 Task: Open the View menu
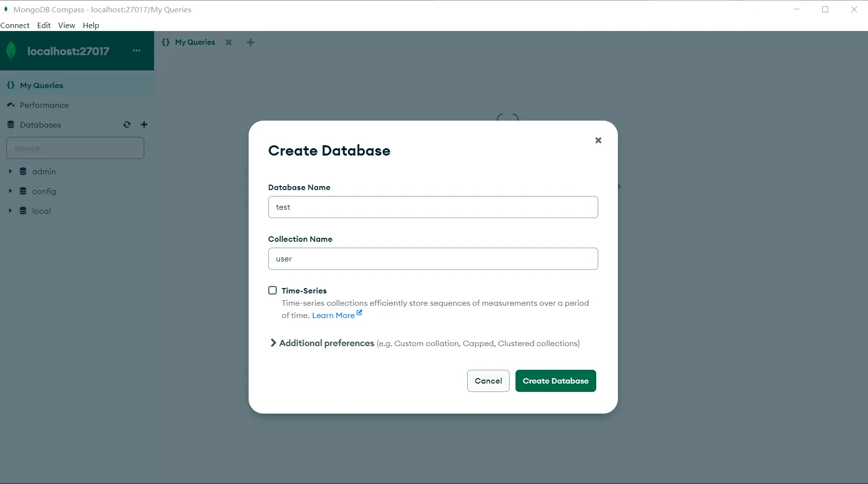(x=66, y=25)
